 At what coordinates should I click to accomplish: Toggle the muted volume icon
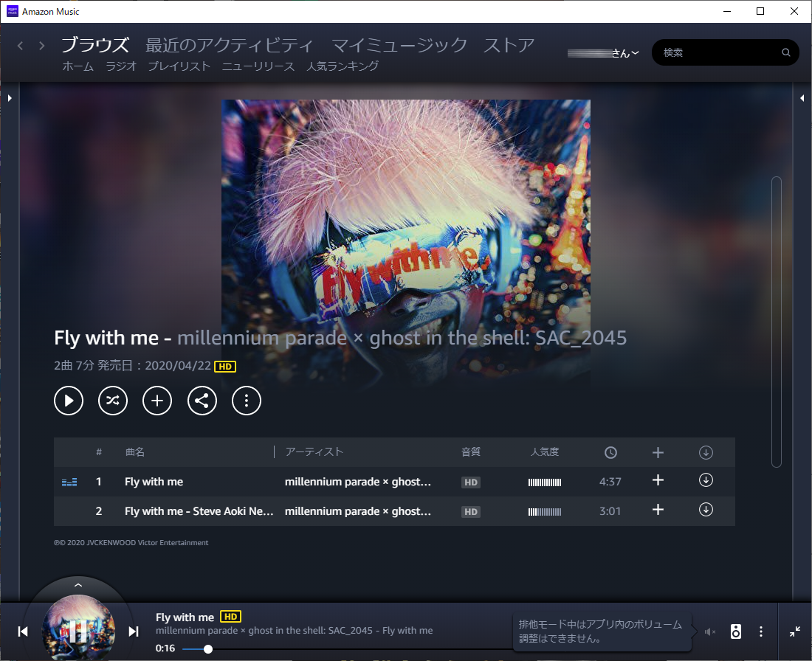710,632
